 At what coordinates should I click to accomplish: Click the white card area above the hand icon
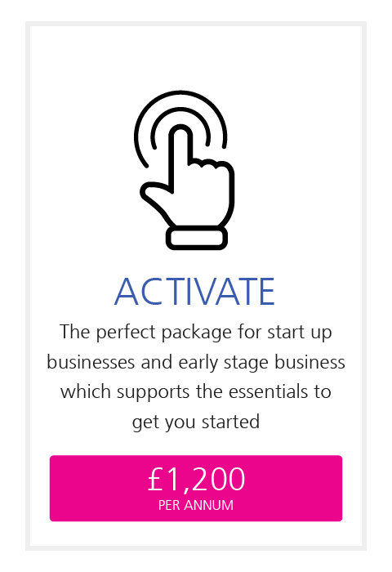click(x=196, y=56)
